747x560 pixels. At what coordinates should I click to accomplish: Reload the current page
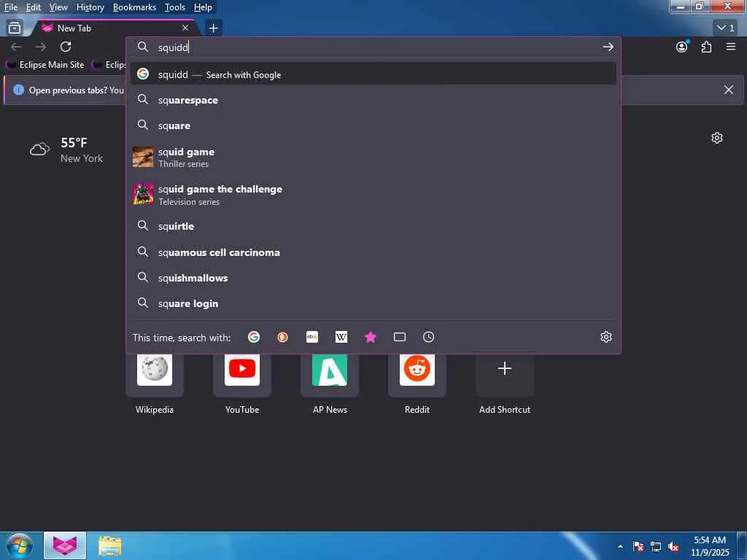click(66, 47)
